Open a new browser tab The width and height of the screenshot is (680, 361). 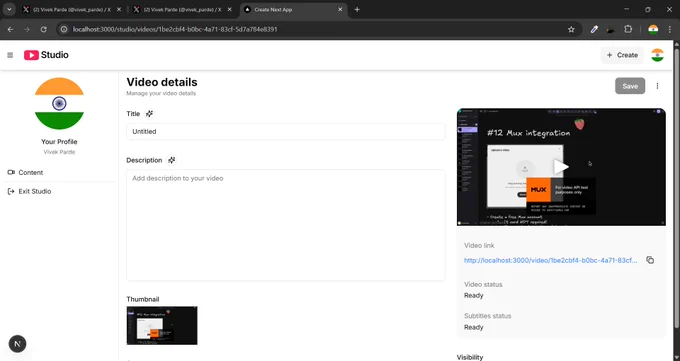357,10
